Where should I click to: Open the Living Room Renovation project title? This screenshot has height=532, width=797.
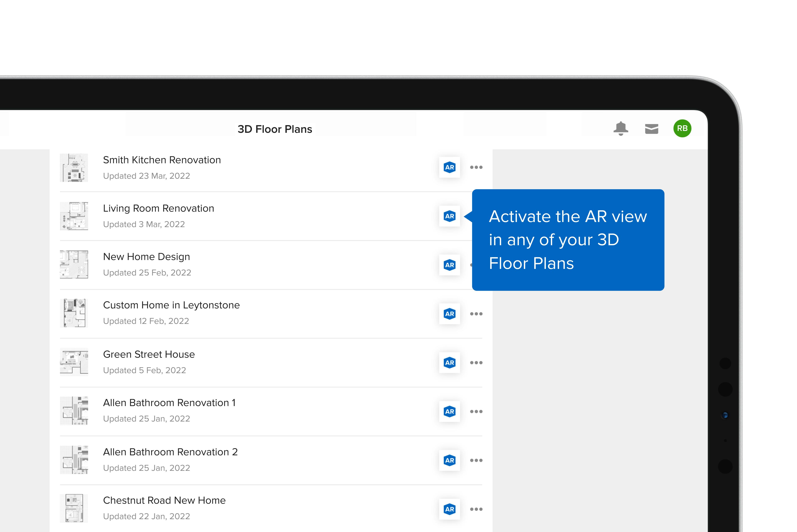158,208
